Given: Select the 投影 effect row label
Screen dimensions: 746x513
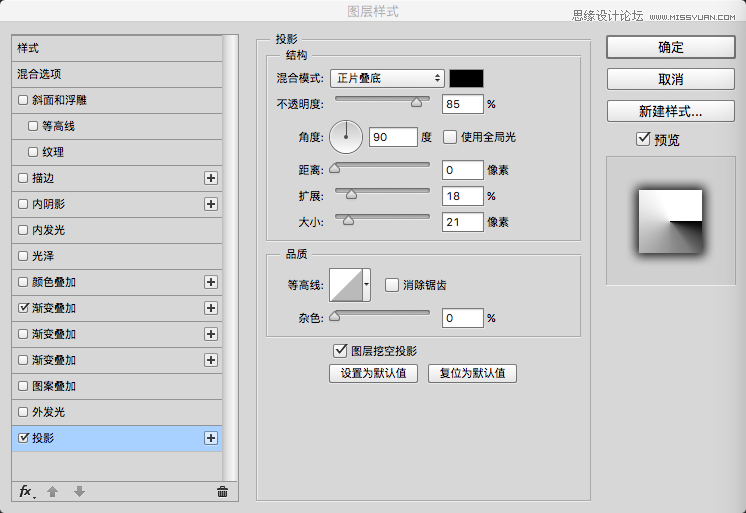Looking at the screenshot, I should tap(43, 438).
